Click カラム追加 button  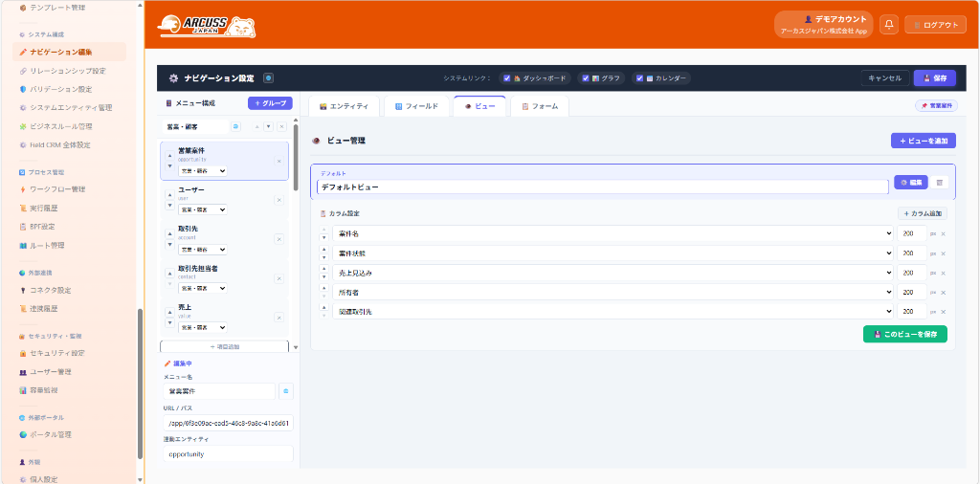[923, 213]
